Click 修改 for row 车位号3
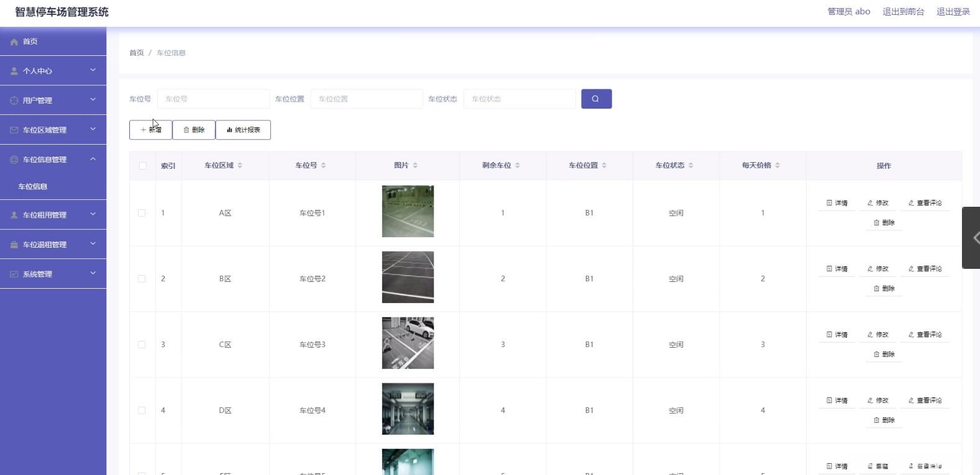Screen dimensions: 980x475 click(x=878, y=335)
